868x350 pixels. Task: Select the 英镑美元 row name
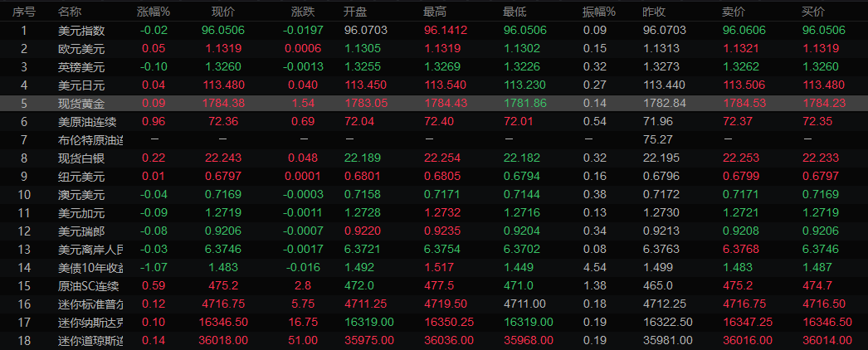click(x=81, y=66)
